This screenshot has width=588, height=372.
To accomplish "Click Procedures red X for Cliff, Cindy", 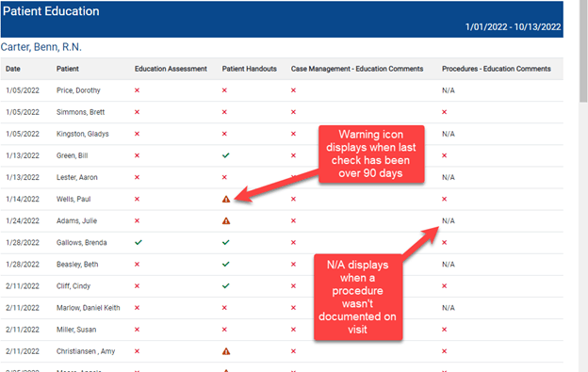I will [x=445, y=286].
